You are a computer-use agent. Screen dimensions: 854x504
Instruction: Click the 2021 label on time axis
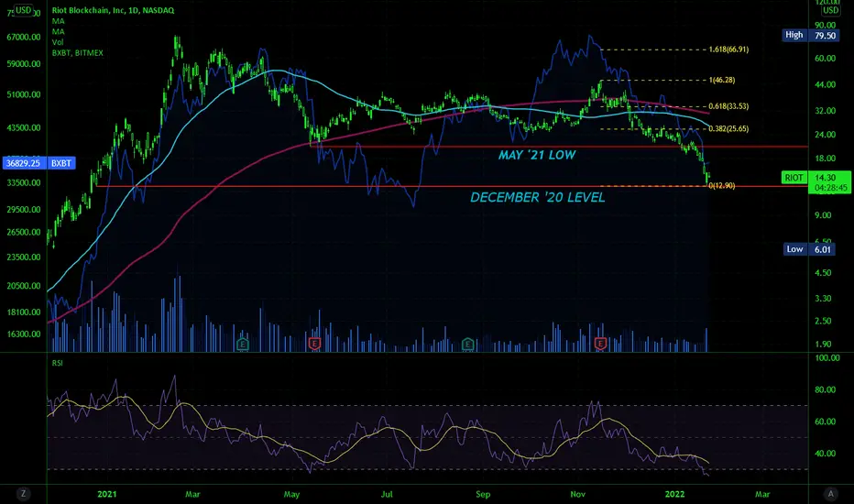tap(106, 494)
